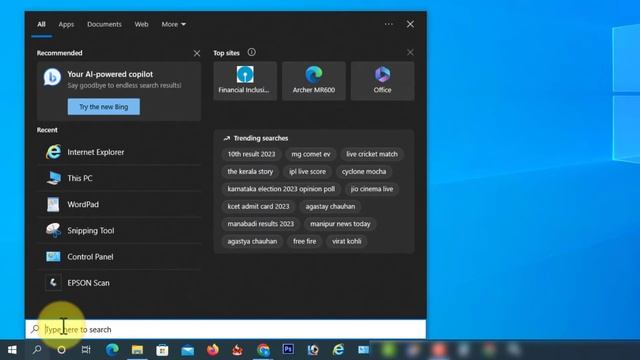Screen dimensions: 640x360
Task: Switch to the Web tab
Action: 141,24
